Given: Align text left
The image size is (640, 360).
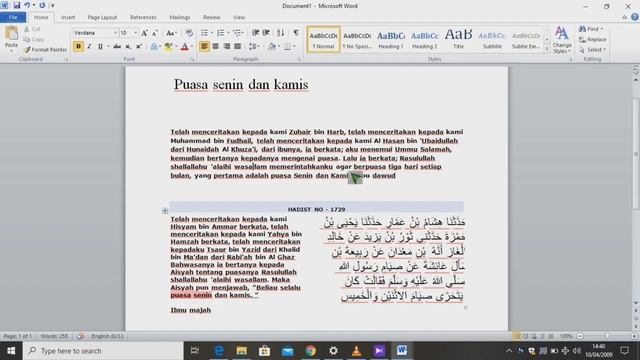Looking at the screenshot, I should pos(204,47).
